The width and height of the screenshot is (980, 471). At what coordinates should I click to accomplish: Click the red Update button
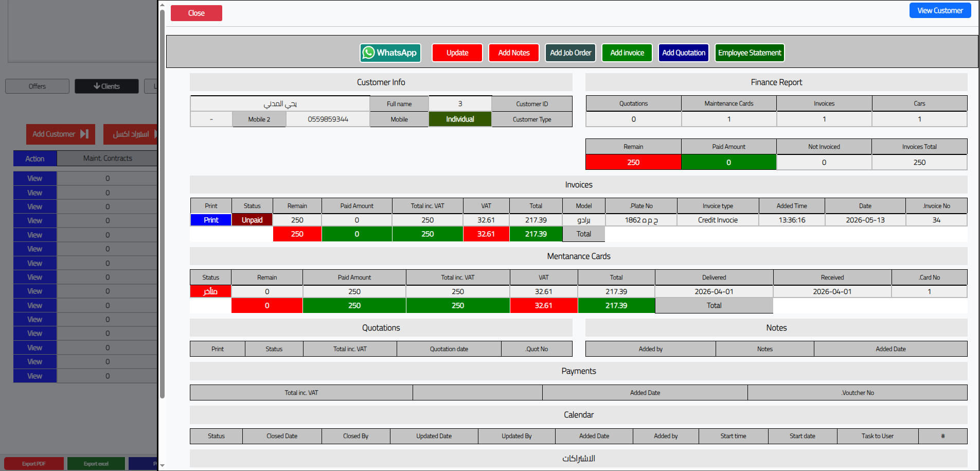pos(457,53)
